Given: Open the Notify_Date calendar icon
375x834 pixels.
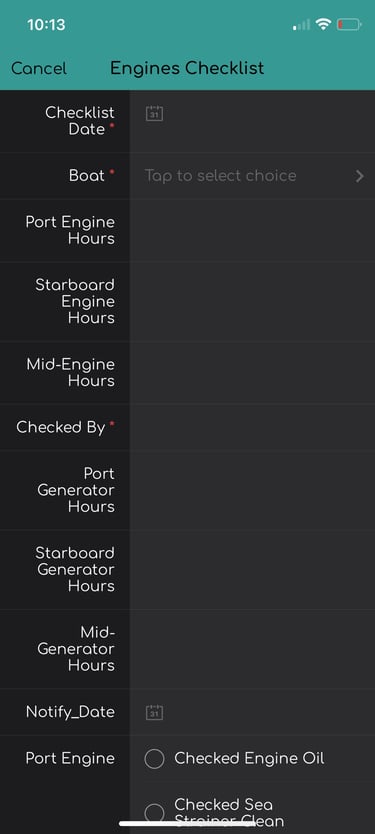Looking at the screenshot, I should (x=154, y=713).
